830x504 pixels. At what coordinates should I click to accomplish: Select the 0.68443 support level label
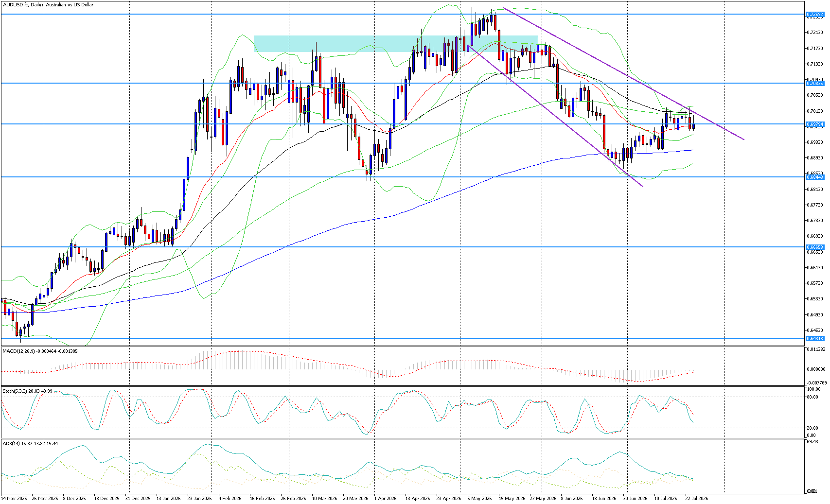[815, 177]
